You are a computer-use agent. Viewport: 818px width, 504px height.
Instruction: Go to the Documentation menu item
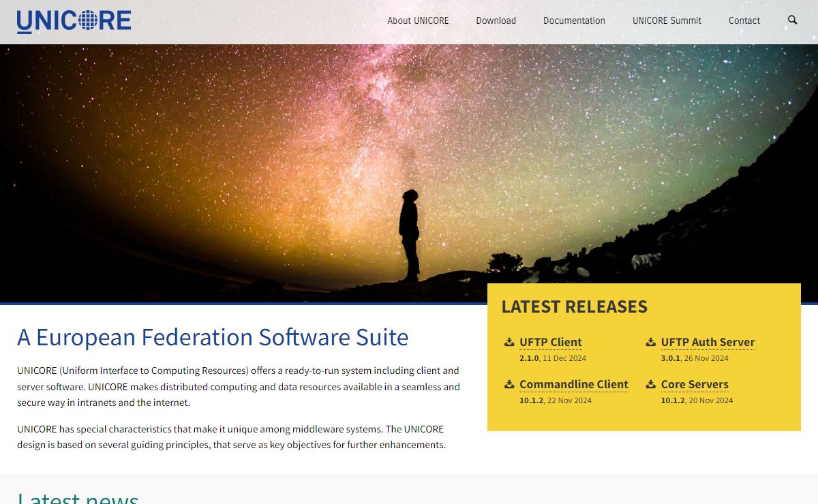(574, 20)
